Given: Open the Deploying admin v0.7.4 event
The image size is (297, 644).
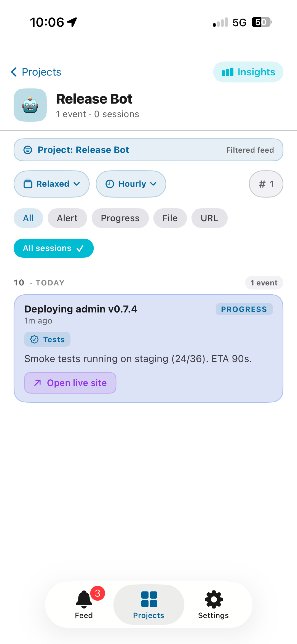Looking at the screenshot, I should tap(148, 348).
